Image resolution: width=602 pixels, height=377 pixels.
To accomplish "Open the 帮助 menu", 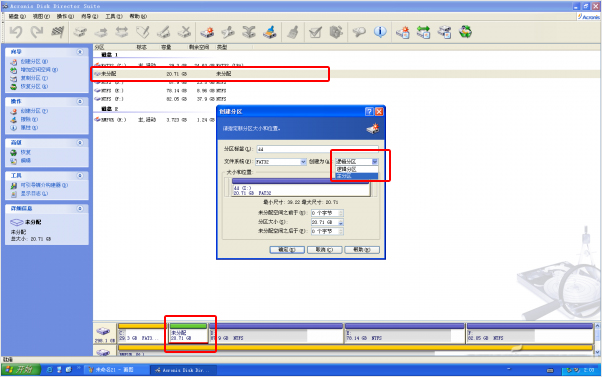I will point(138,17).
